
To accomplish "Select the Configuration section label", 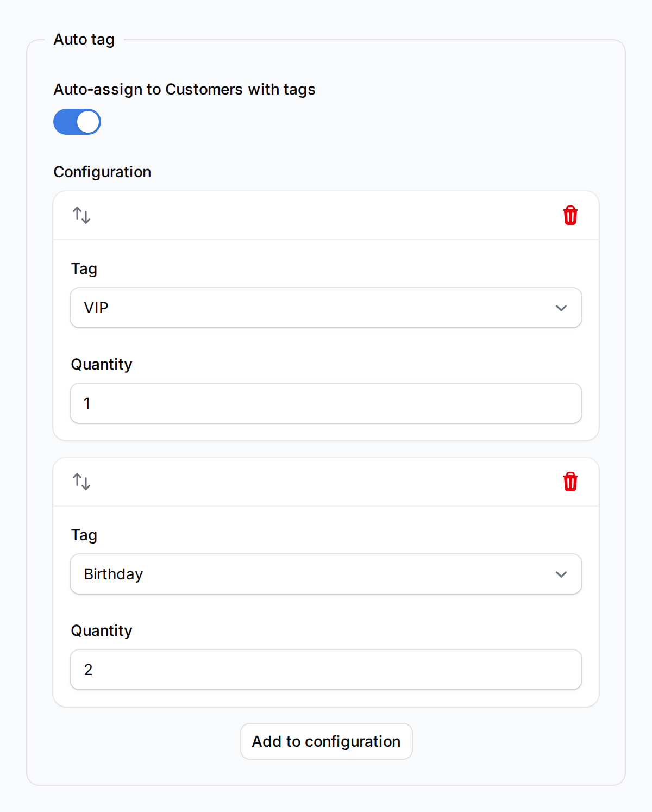I will (102, 172).
